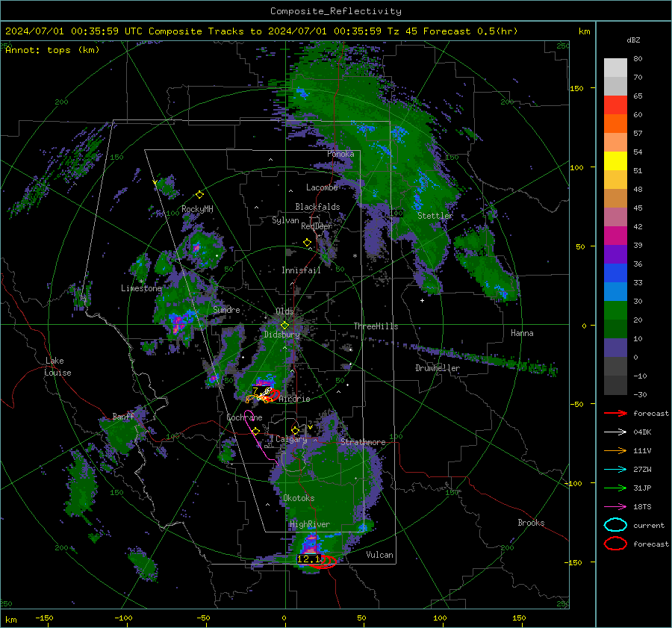672x628 pixels.
Task: Click the Strathmore city label
Action: point(363,442)
